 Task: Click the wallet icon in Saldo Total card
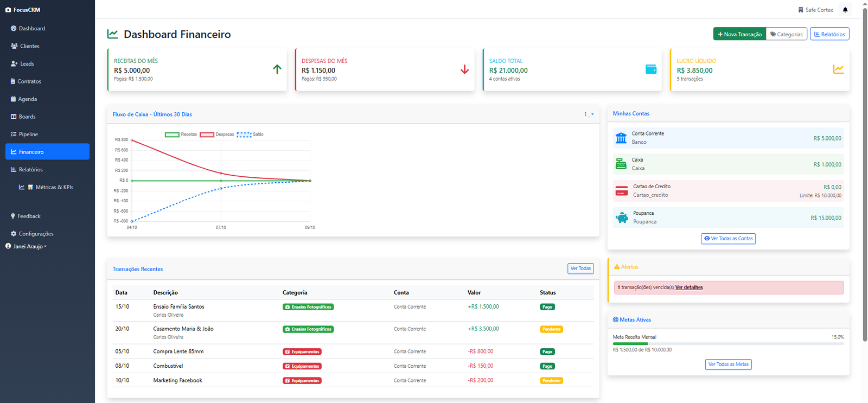[x=651, y=69]
